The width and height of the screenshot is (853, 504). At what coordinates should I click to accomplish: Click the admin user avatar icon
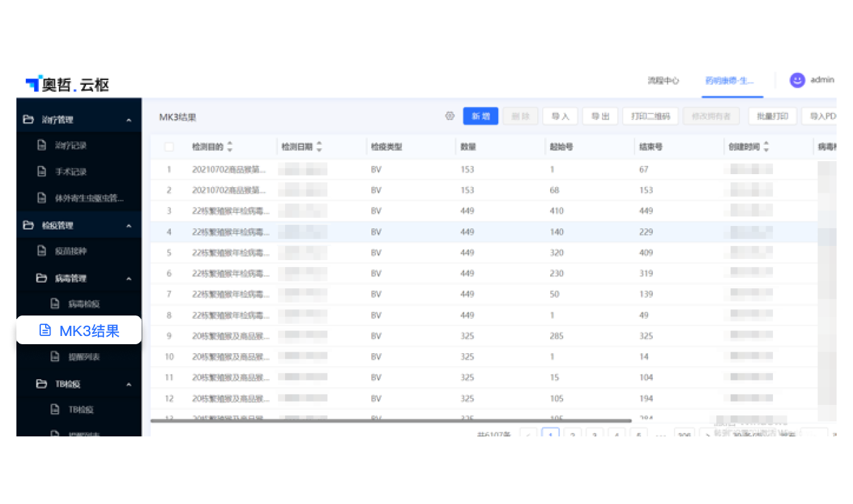point(797,80)
